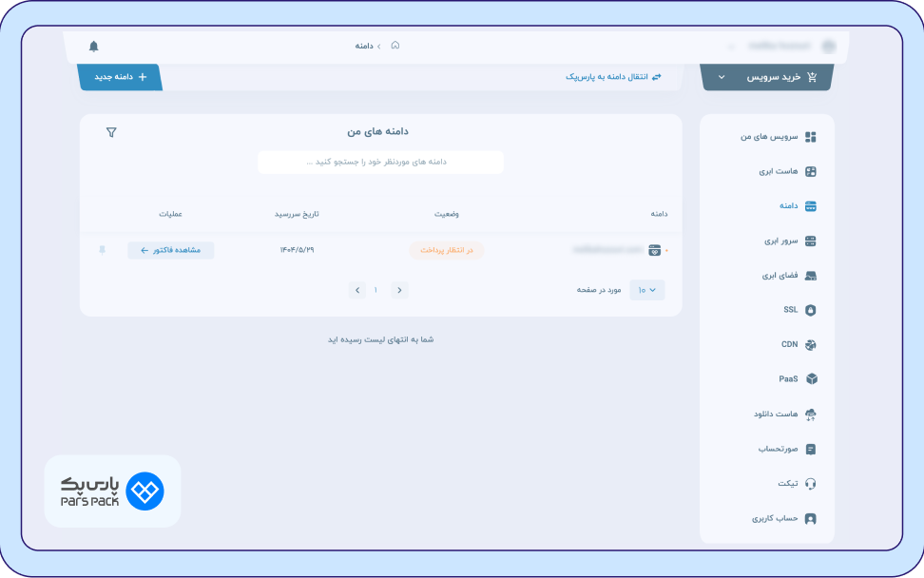Click the shopping cart icon in خرید سرویس
924x578 pixels.
[x=812, y=77]
